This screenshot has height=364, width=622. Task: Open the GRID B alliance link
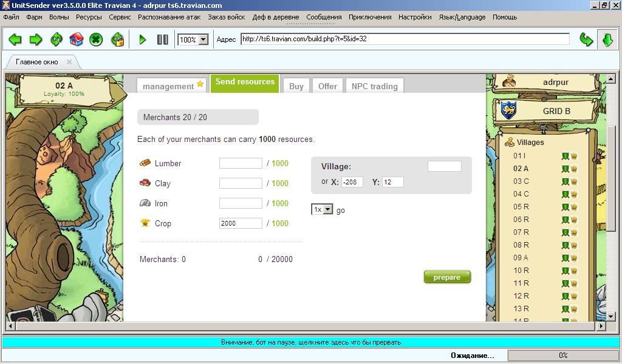pos(556,111)
